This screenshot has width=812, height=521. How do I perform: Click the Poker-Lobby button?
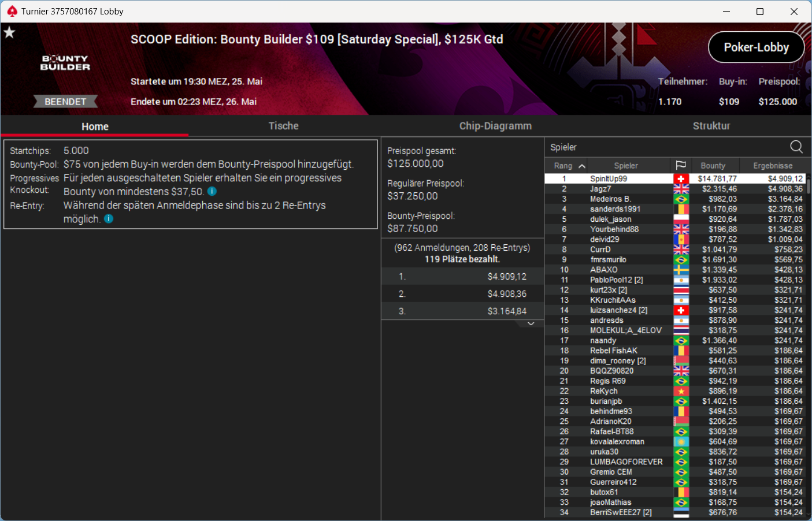pyautogui.click(x=756, y=47)
